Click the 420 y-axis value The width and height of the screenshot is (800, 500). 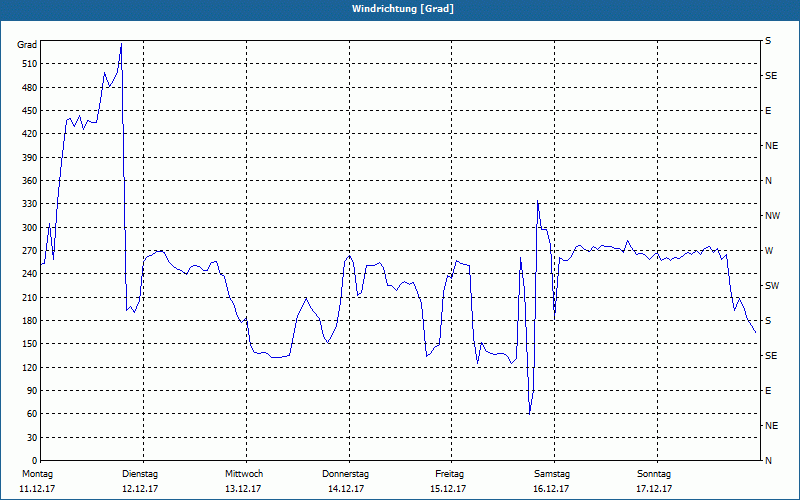(31, 134)
